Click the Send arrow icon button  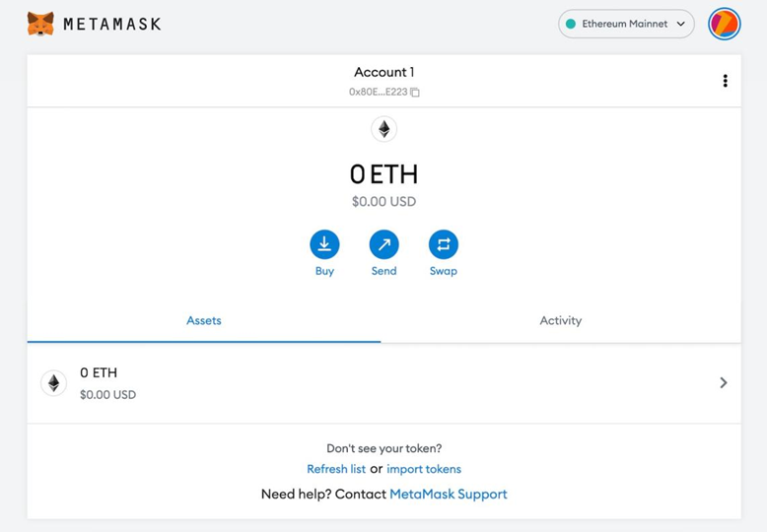(x=383, y=244)
